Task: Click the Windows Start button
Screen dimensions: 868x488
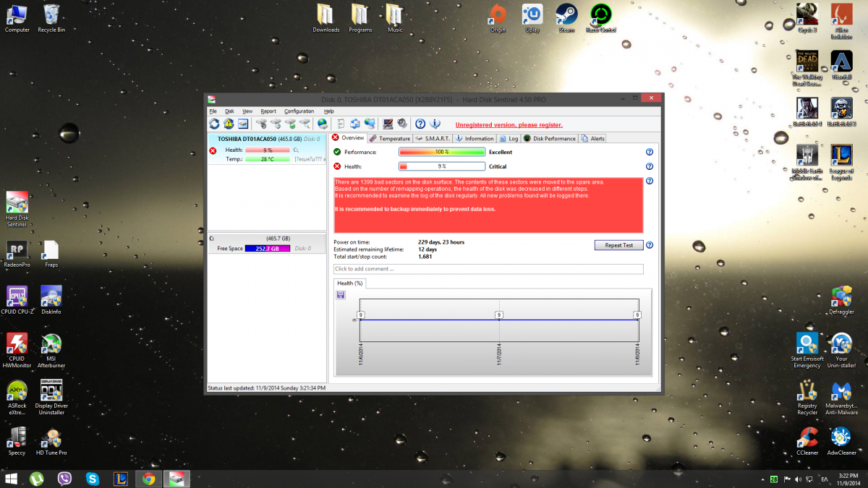Action: coord(12,479)
